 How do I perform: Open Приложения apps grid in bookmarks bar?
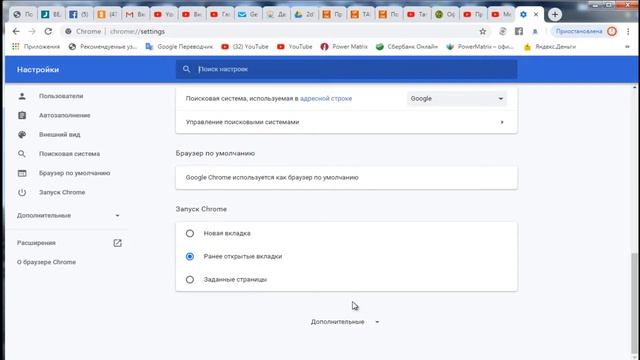click(x=36, y=47)
